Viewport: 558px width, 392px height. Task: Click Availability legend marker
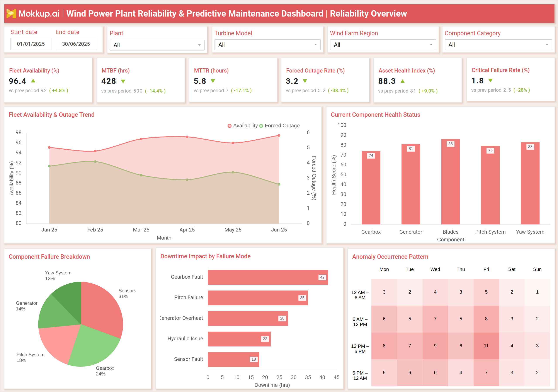[x=230, y=126]
